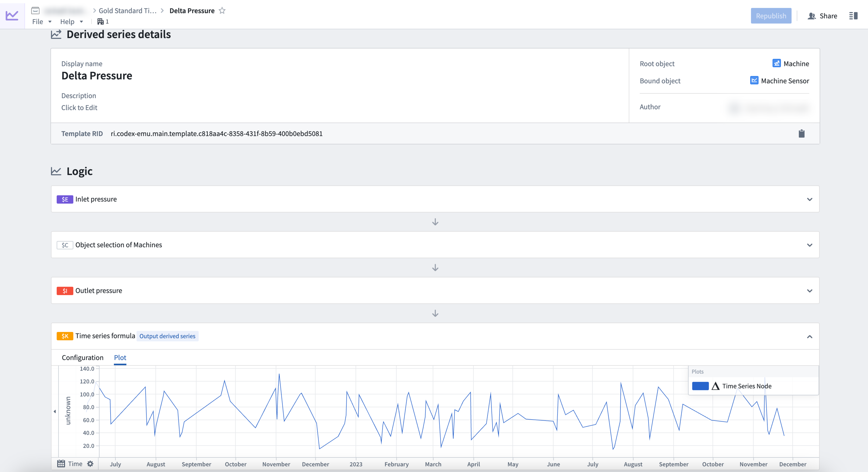The width and height of the screenshot is (868, 472).
Task: Open the Help menu
Action: [x=71, y=22]
